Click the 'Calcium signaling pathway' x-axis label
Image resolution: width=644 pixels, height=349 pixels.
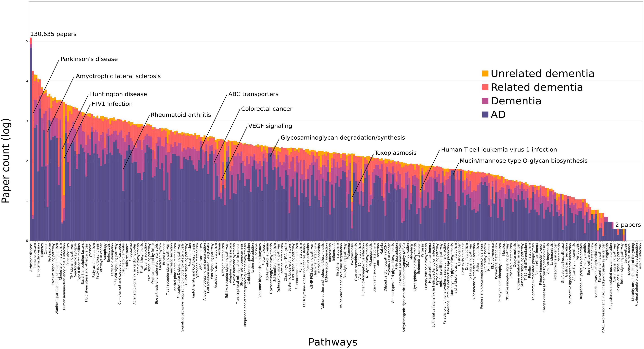(53, 264)
